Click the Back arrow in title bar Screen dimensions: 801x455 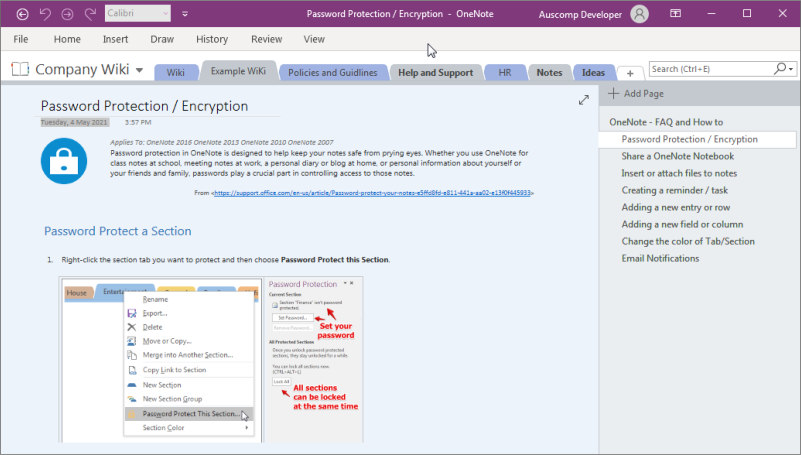click(x=22, y=14)
